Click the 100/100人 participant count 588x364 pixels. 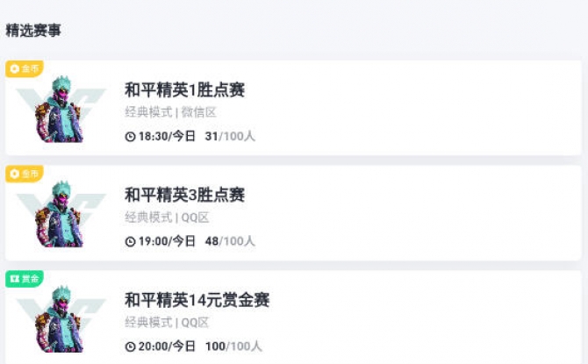233,346
